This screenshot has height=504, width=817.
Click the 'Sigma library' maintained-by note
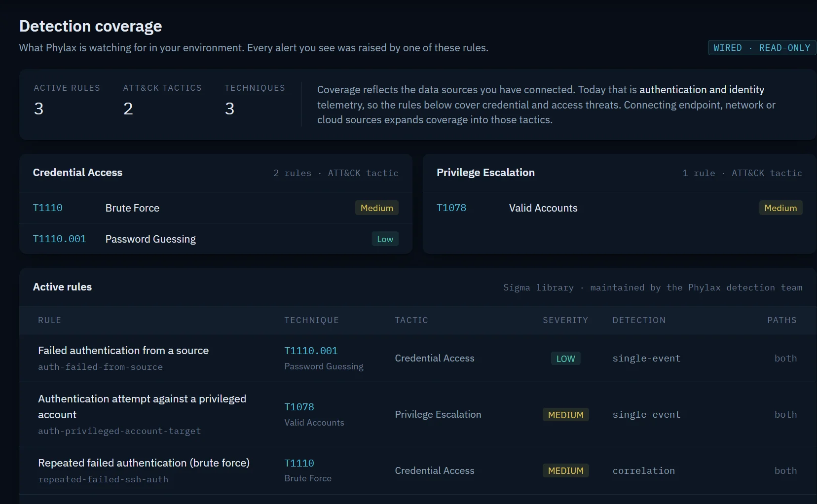[653, 288]
